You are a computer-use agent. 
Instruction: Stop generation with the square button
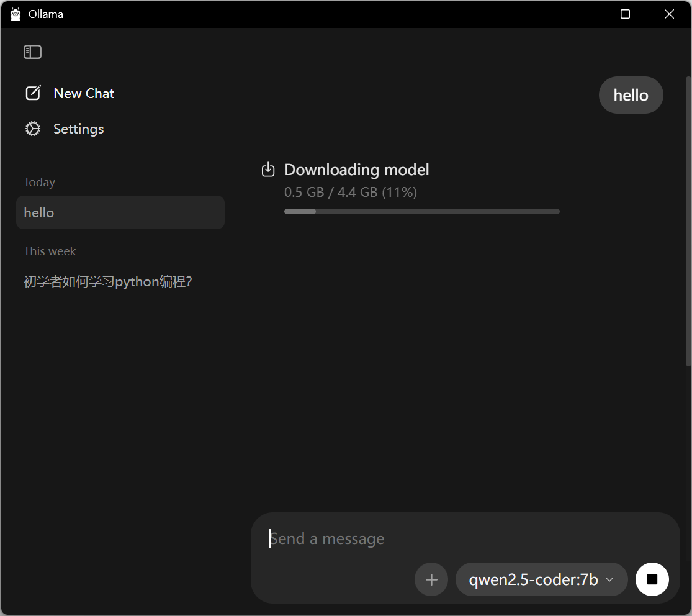point(652,579)
